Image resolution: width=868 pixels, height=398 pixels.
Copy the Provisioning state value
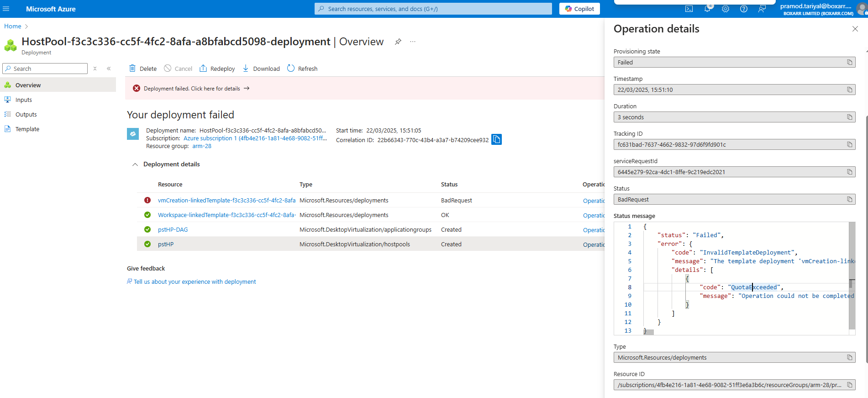point(850,62)
